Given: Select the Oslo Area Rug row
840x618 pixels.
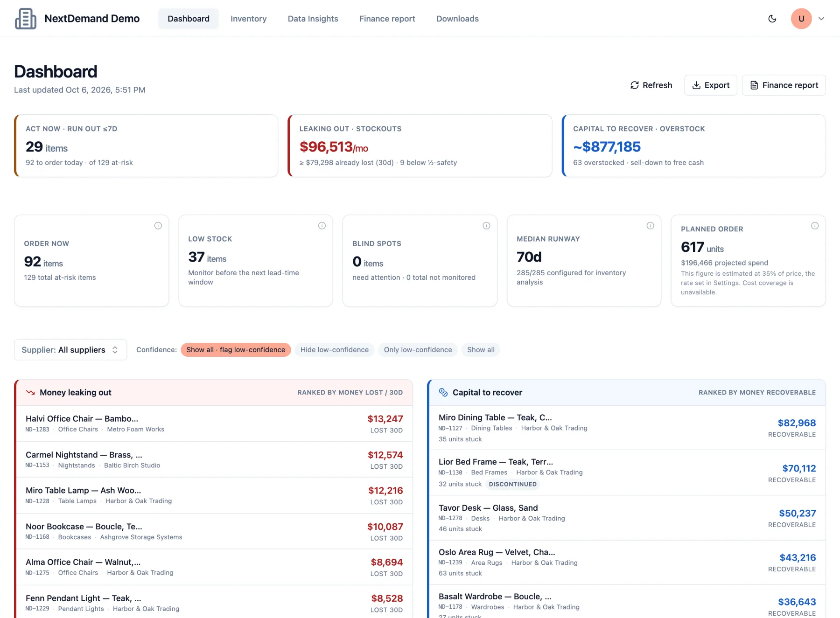Looking at the screenshot, I should (627, 562).
